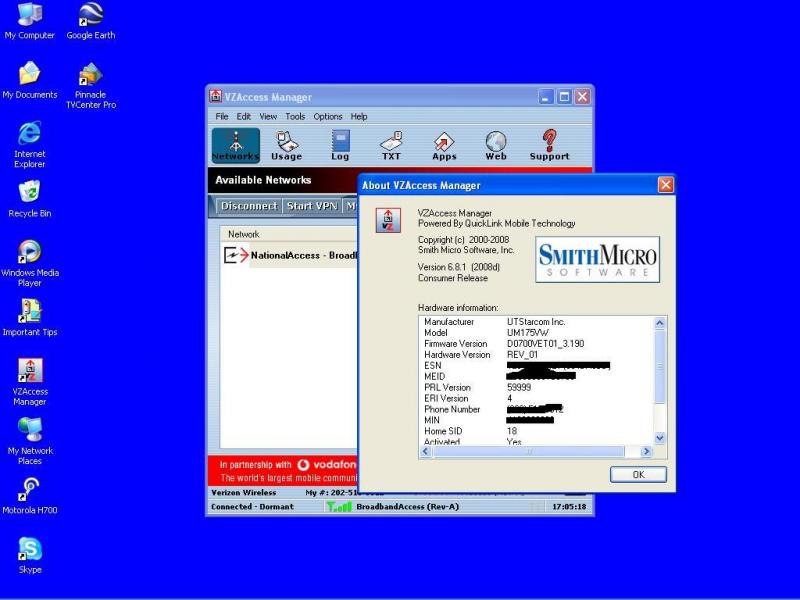Close the About VZAccess Manager dialog
Screen dimensions: 800x600
point(665,185)
